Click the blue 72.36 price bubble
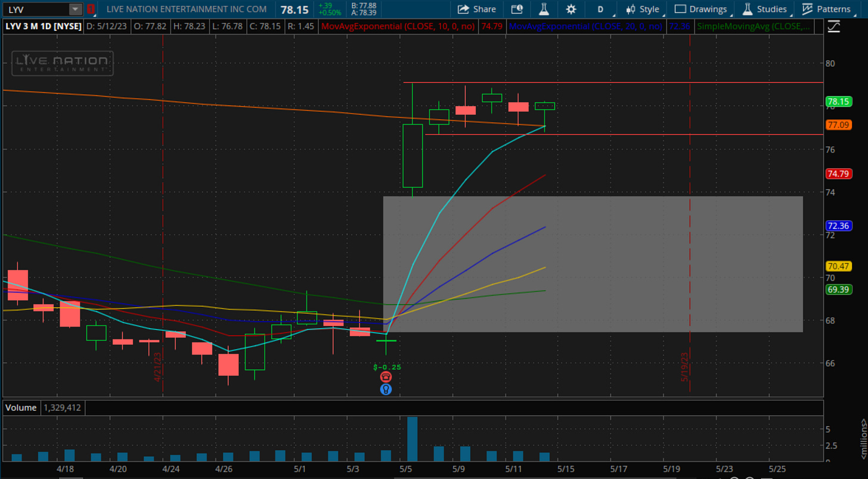Viewport: 868px width, 479px height. click(x=838, y=226)
